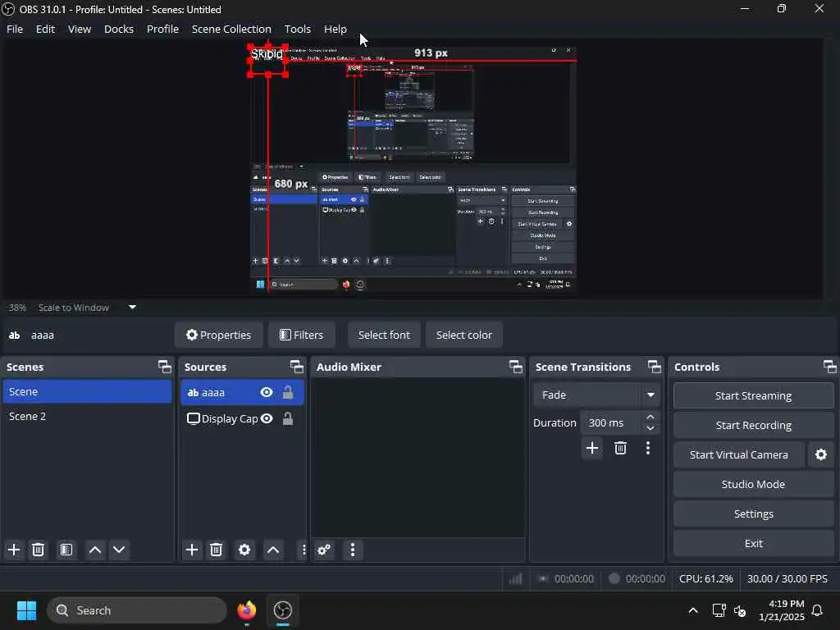Viewport: 840px width, 630px height.
Task: Remove selected source with trash icon
Action: (x=216, y=550)
